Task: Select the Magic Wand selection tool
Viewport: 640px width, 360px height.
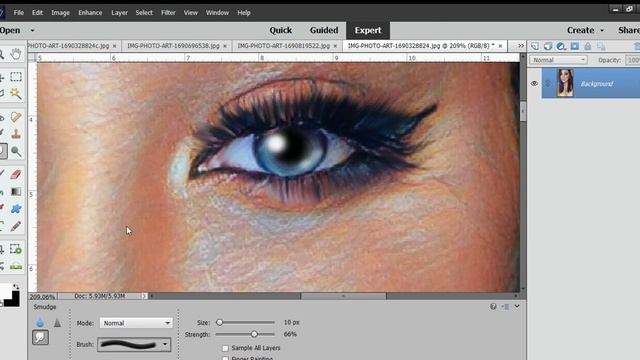Action: [16, 93]
